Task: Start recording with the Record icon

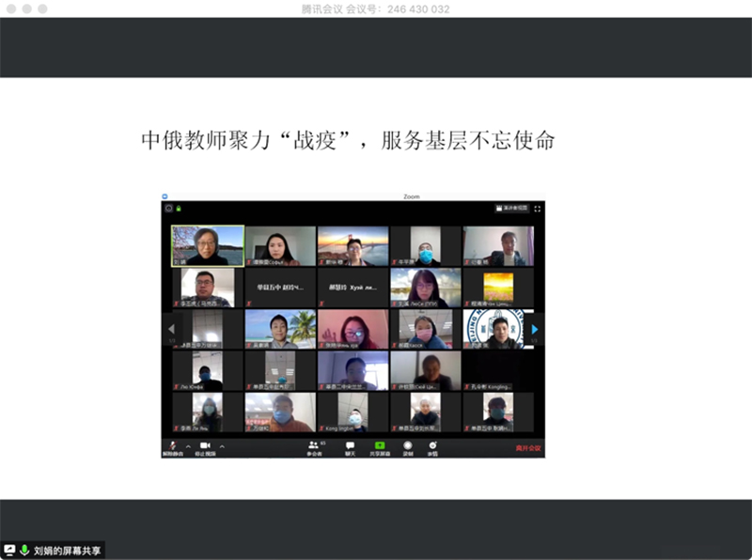Action: pyautogui.click(x=408, y=446)
